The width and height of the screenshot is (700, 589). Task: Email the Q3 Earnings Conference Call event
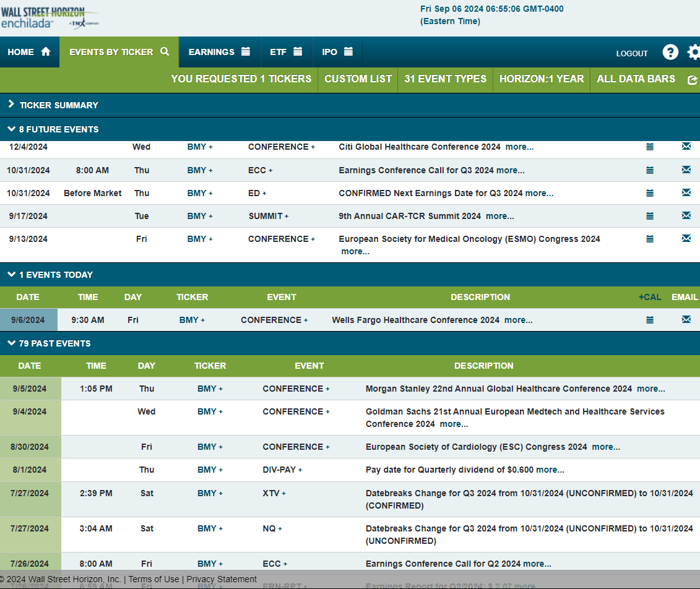(x=686, y=170)
